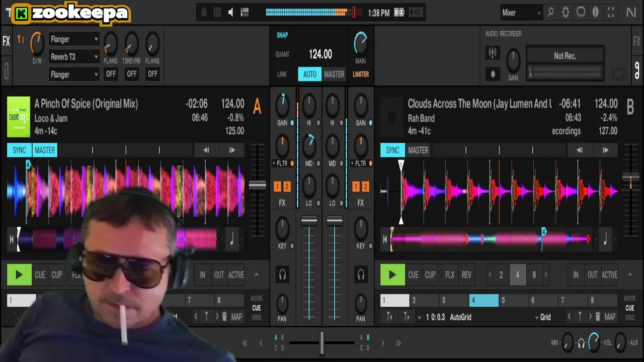
Task: Toggle MASTER on deck A
Action: (x=45, y=150)
